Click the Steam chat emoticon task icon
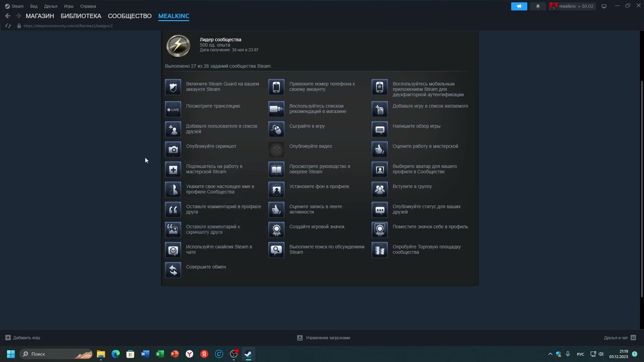The image size is (644, 362). tap(173, 250)
